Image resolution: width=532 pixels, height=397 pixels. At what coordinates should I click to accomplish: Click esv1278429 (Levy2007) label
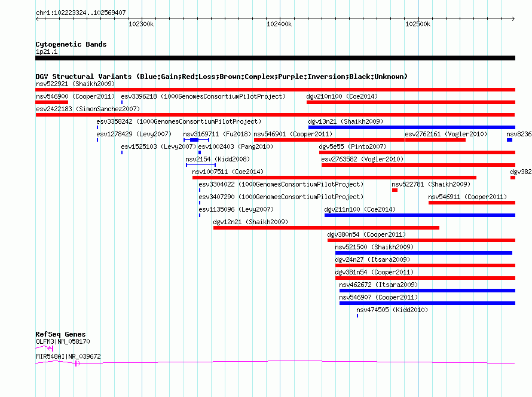134,134
